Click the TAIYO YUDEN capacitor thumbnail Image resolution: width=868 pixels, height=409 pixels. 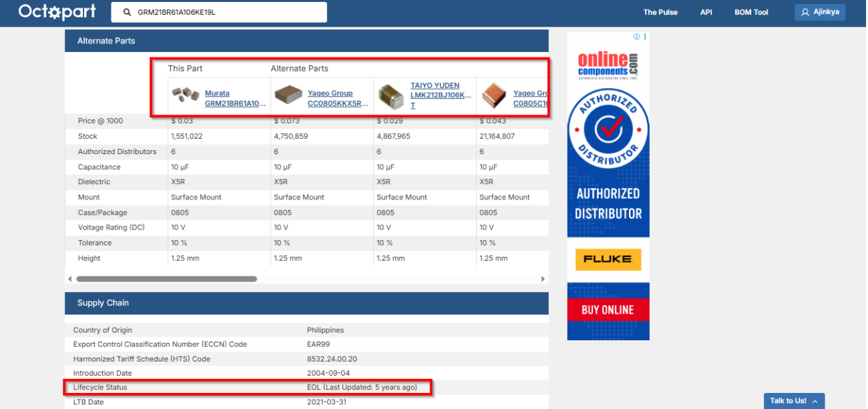391,96
